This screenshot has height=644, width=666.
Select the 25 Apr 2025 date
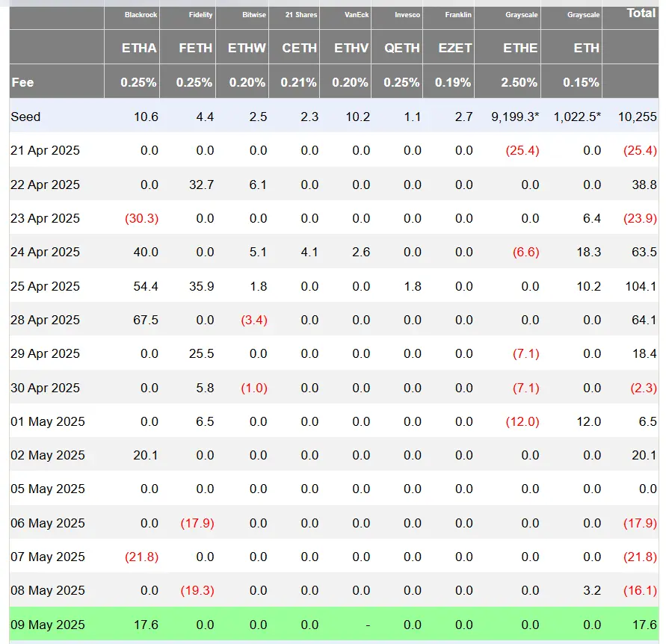(45, 286)
